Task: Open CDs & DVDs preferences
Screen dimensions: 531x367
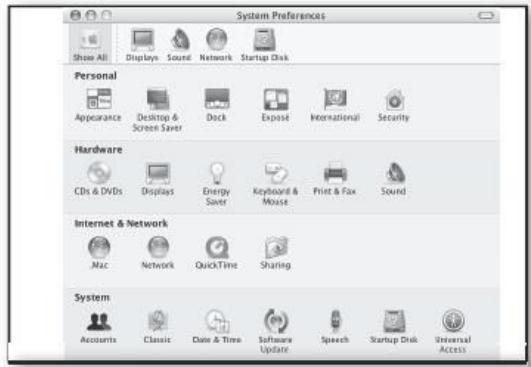Action: tap(99, 179)
